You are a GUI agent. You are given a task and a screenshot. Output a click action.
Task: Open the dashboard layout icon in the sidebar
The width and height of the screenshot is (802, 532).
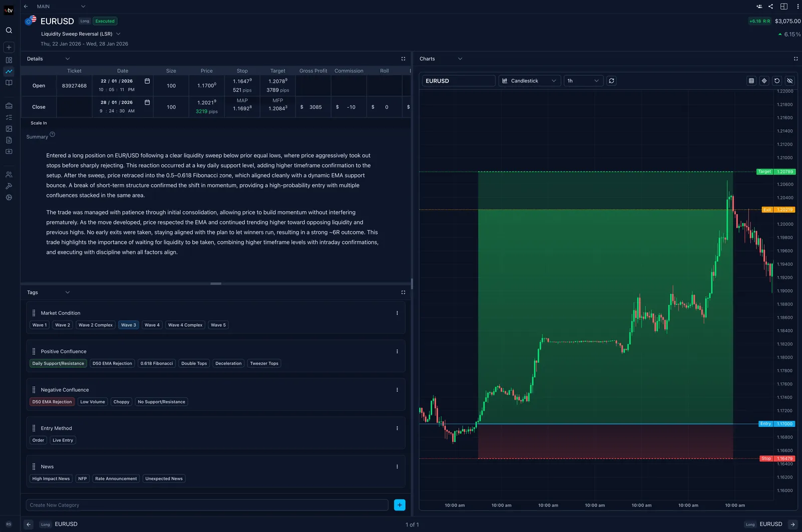[x=9, y=60]
